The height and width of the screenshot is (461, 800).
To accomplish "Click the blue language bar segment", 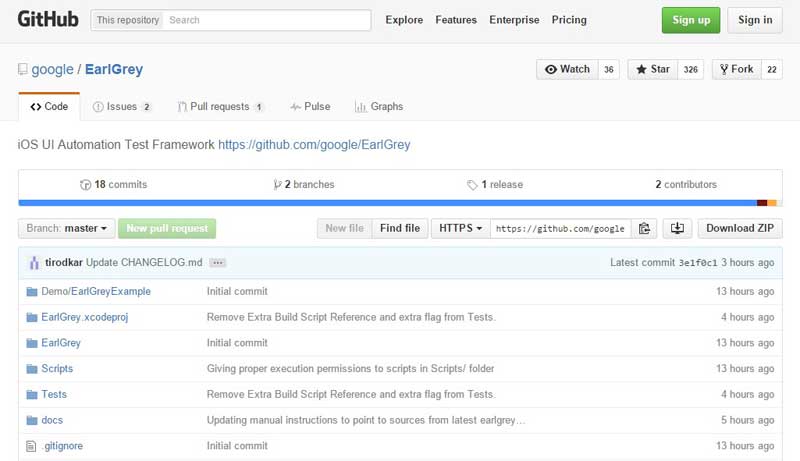I will point(388,203).
